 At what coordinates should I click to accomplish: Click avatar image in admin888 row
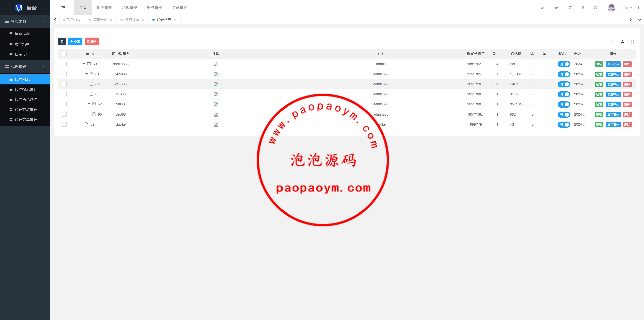[216, 64]
